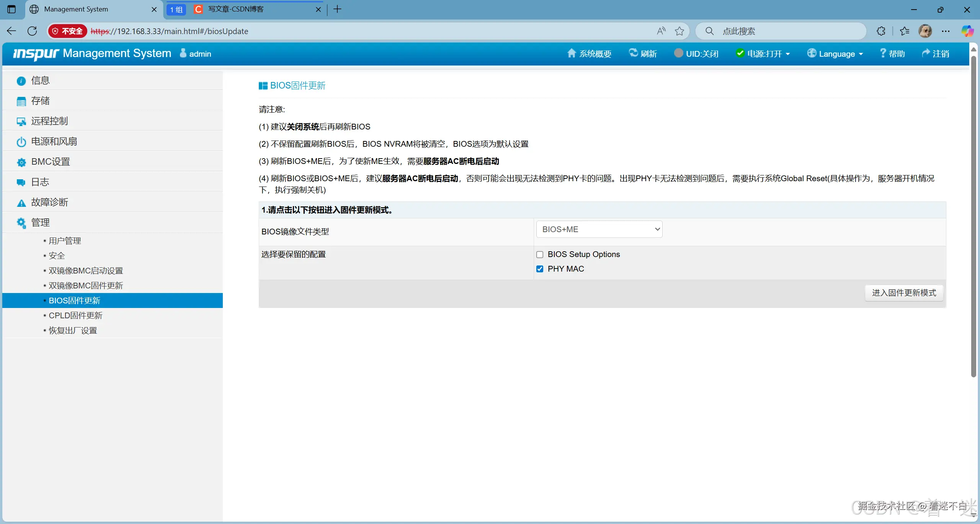
Task: Click the 刷新 refresh icon in top bar
Action: pos(643,54)
